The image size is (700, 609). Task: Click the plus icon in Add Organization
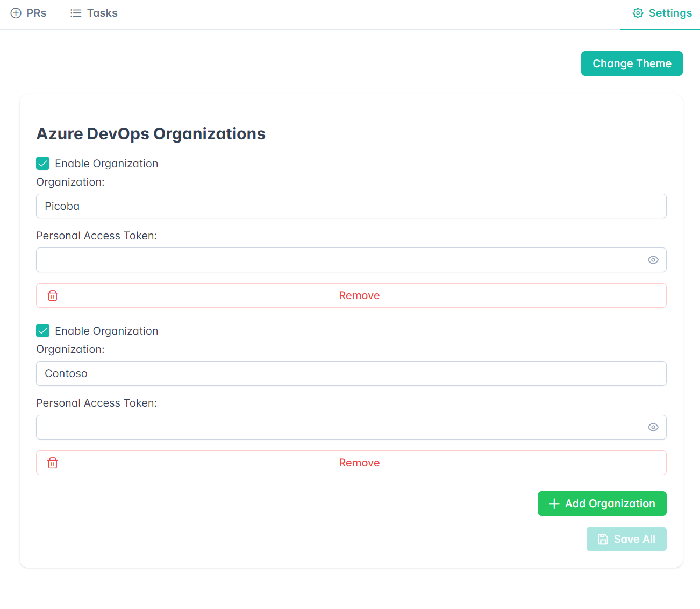(x=554, y=504)
